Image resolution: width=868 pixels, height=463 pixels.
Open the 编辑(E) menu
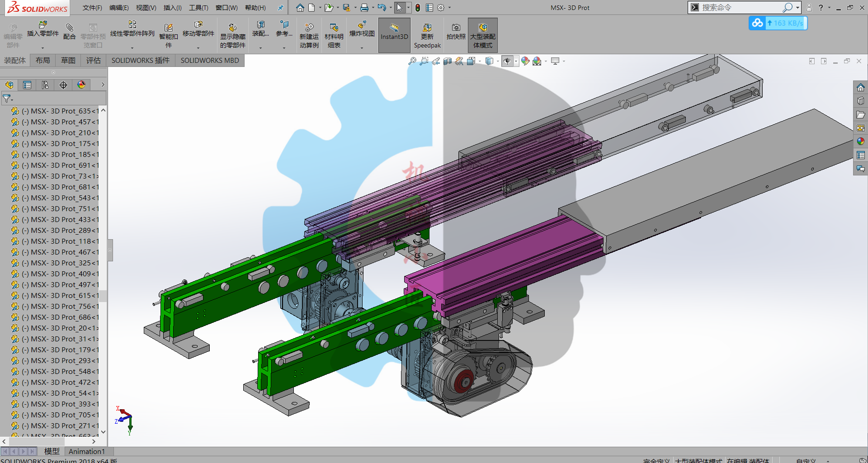click(119, 8)
